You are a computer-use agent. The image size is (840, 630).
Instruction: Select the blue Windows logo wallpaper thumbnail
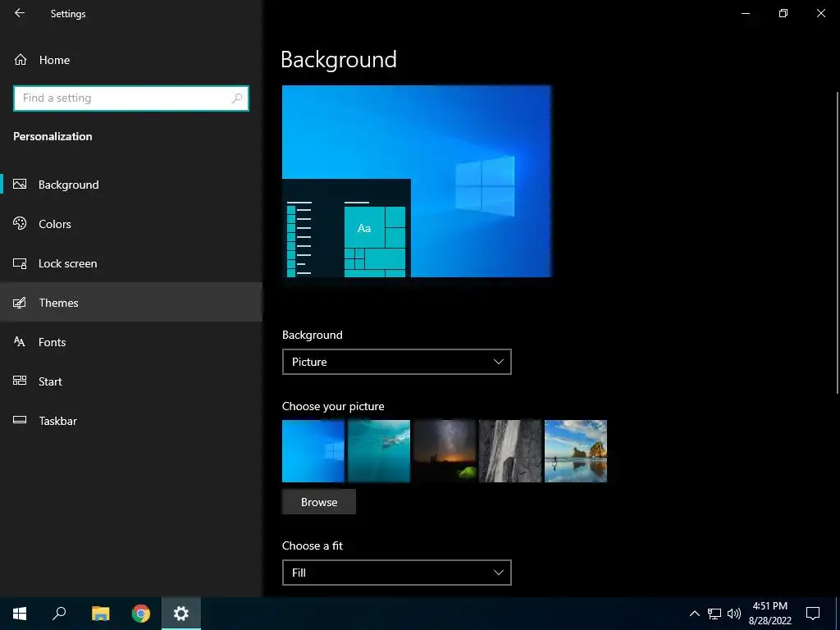pyautogui.click(x=313, y=451)
